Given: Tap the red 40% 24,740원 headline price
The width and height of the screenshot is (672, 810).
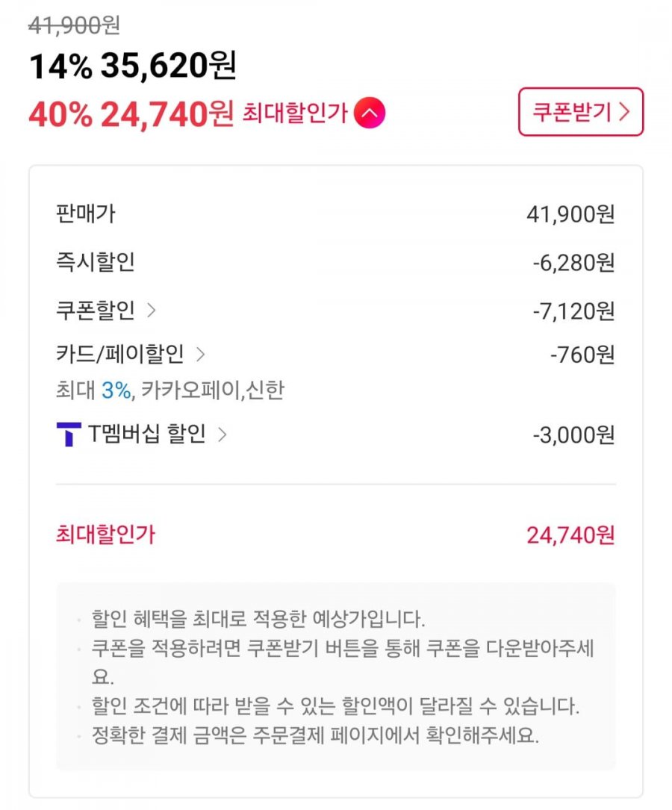Looking at the screenshot, I should click(131, 114).
